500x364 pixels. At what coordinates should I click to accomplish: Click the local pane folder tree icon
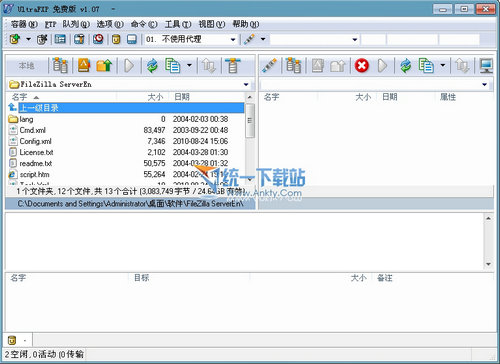tap(60, 65)
